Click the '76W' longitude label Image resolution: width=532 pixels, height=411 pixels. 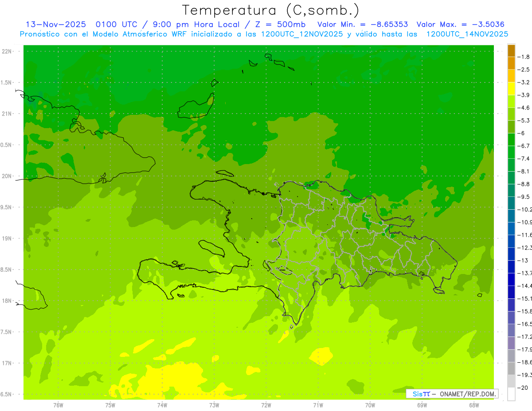pyautogui.click(x=58, y=405)
